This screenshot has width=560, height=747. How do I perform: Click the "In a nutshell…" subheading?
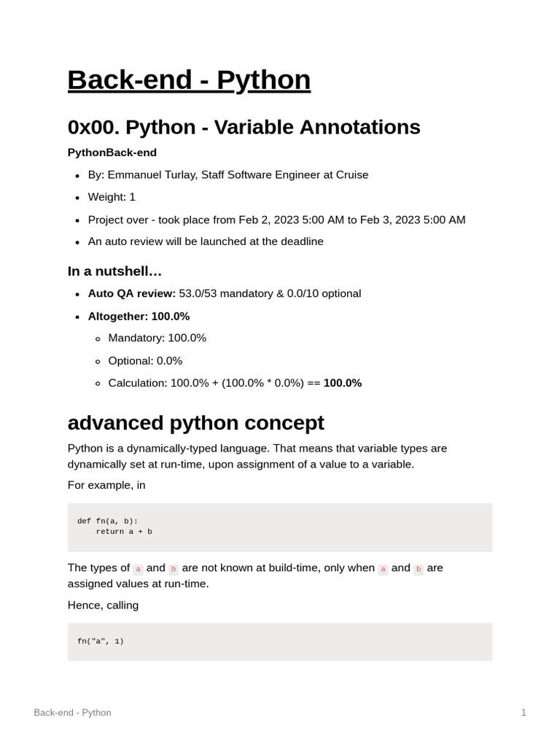pos(114,271)
